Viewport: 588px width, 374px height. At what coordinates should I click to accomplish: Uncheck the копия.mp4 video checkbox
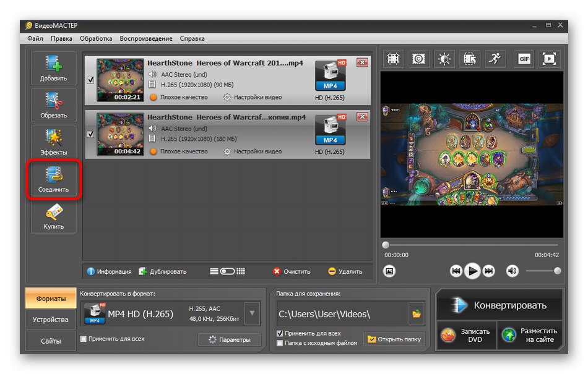coord(90,134)
